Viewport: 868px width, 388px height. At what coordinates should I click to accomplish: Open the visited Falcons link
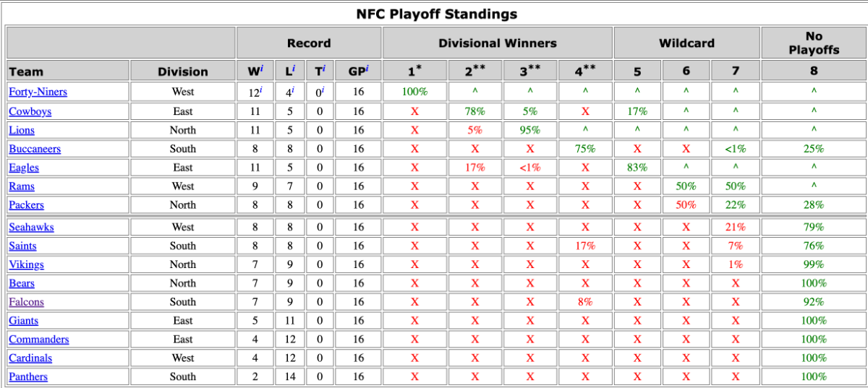[x=26, y=302]
